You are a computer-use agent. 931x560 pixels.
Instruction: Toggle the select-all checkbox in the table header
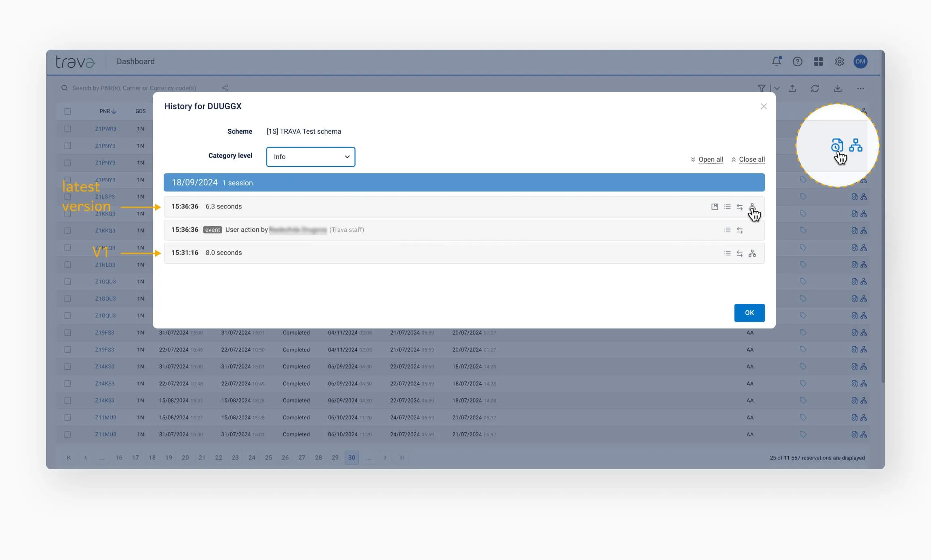(67, 111)
